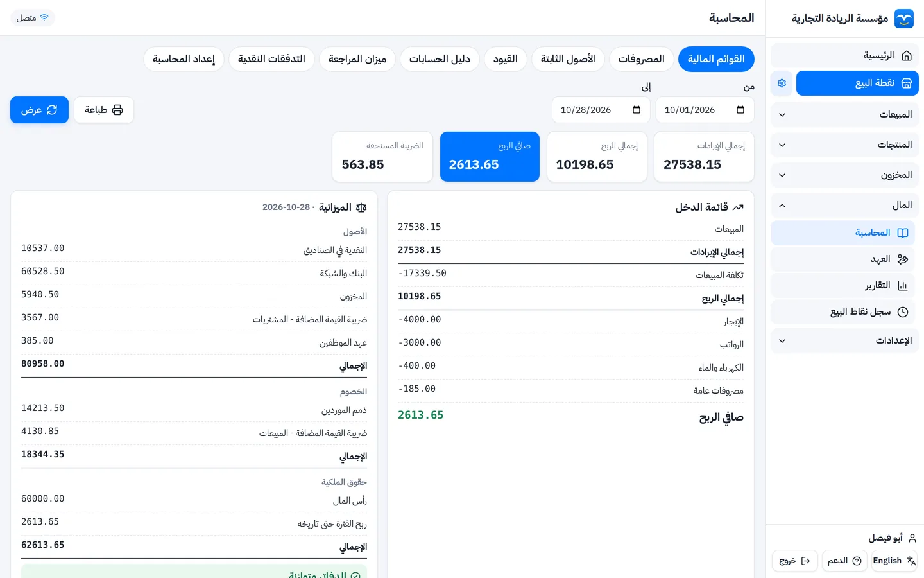Switch to the القوائم المالية tab
The image size is (924, 578).
click(716, 59)
